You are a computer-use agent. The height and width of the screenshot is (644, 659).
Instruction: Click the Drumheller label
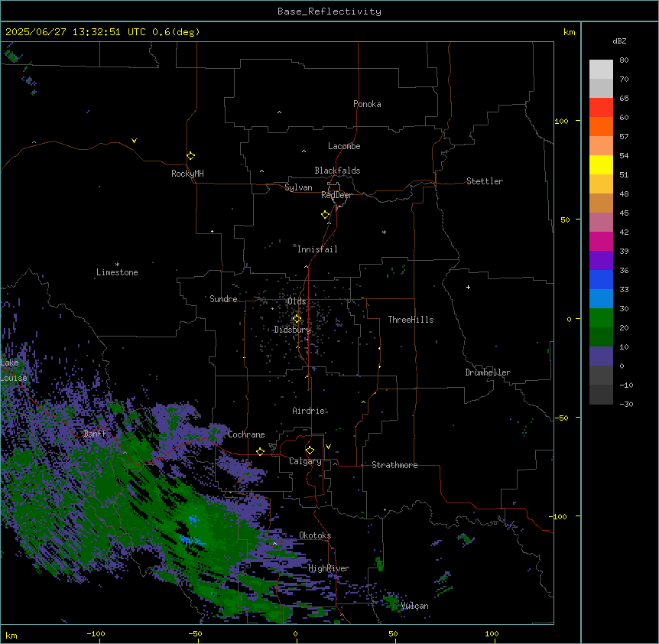[x=488, y=372]
